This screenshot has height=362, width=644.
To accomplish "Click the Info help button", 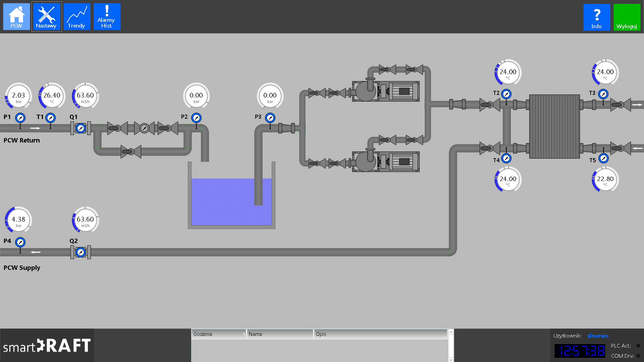I will [x=596, y=17].
